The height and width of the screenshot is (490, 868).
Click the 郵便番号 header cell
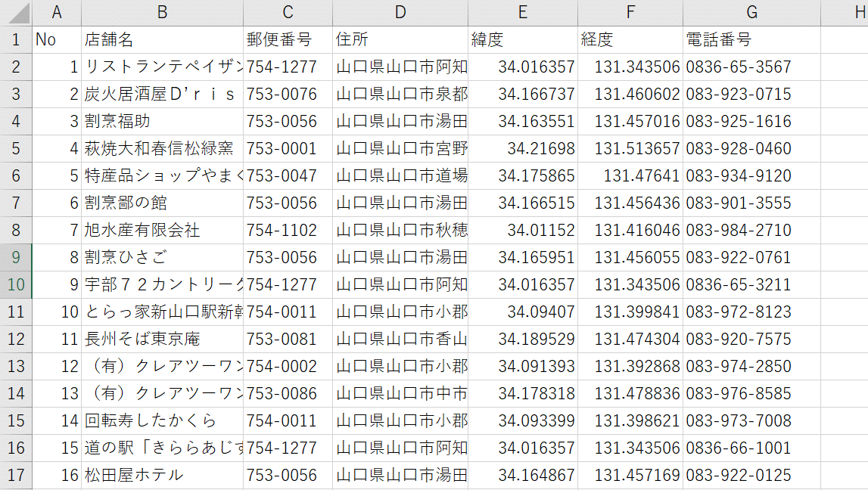pos(288,40)
